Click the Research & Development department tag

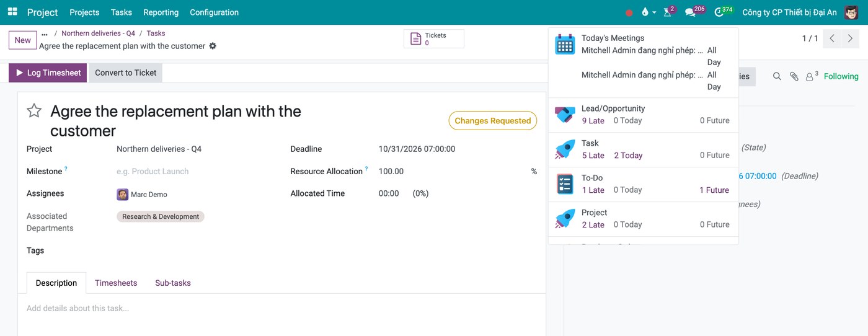coord(161,216)
